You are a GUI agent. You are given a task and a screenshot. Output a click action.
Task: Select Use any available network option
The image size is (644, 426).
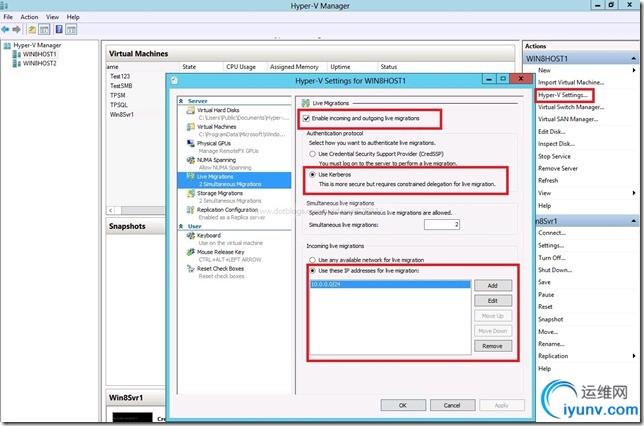pos(313,260)
